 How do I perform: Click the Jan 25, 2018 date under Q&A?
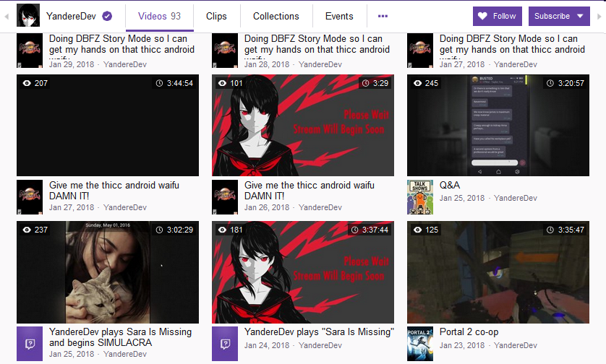[x=462, y=198]
